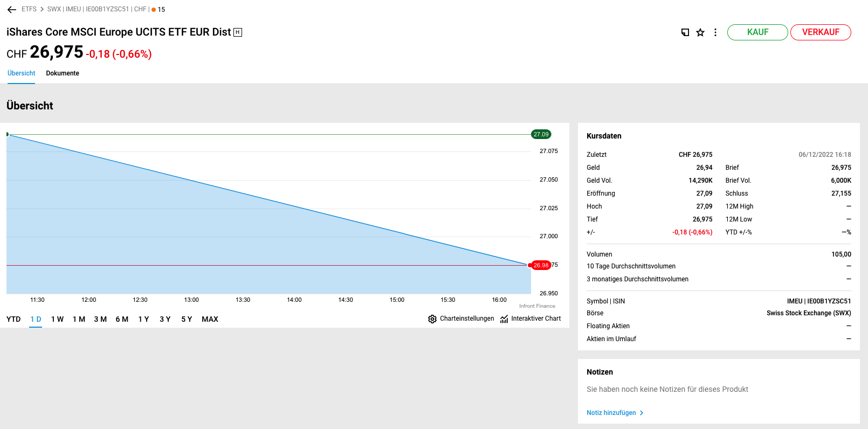The image size is (868, 429).
Task: Open the note icon next to the star
Action: (x=685, y=32)
